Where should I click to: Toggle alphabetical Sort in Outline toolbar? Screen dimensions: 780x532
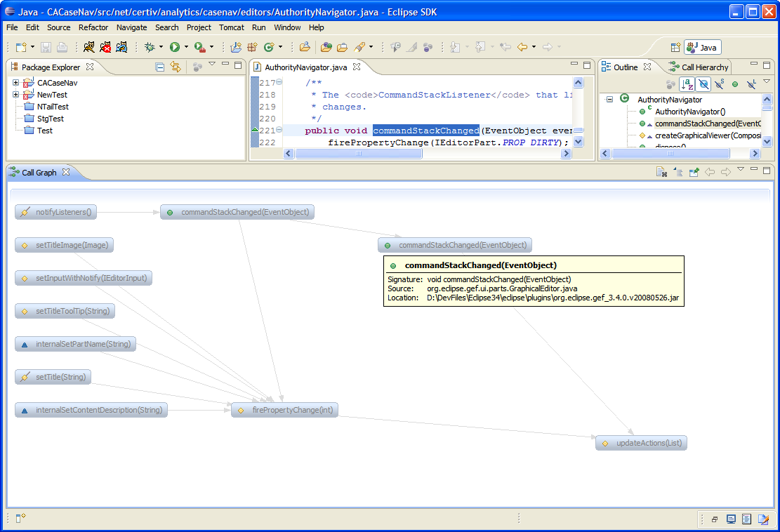(687, 84)
